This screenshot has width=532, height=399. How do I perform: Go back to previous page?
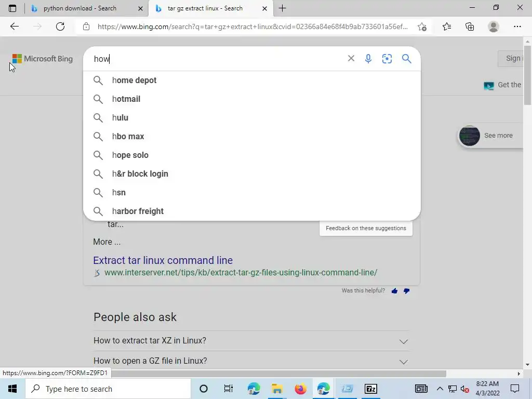click(x=14, y=26)
